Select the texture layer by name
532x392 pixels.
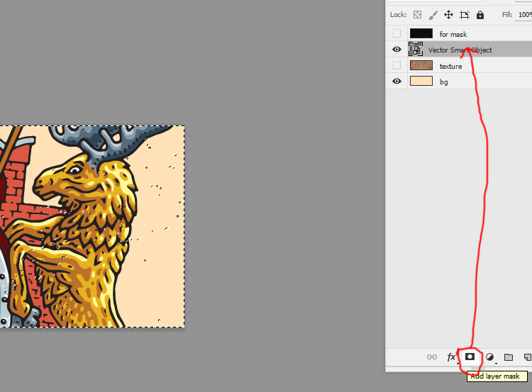click(x=450, y=66)
